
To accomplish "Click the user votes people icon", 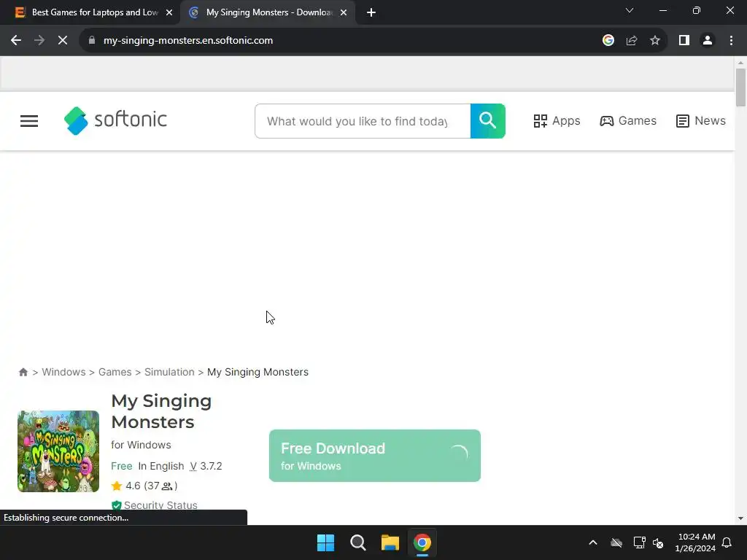I will [167, 486].
